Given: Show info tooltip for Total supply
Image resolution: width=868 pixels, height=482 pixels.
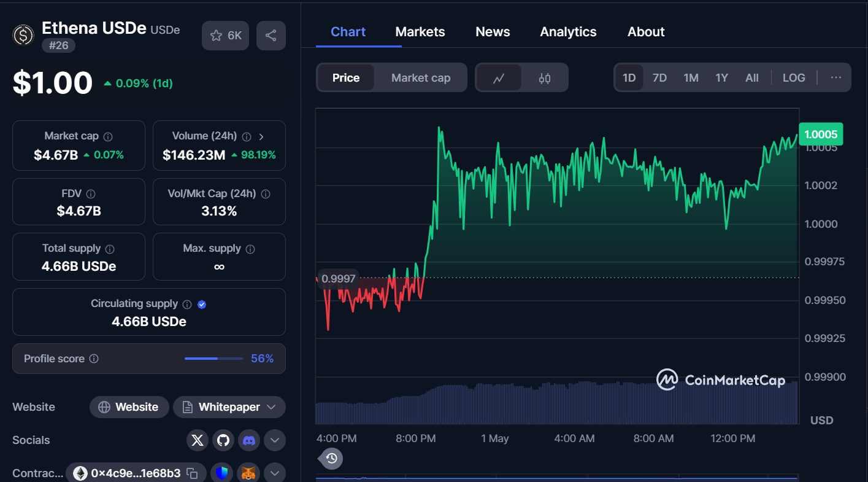Looking at the screenshot, I should pos(110,249).
